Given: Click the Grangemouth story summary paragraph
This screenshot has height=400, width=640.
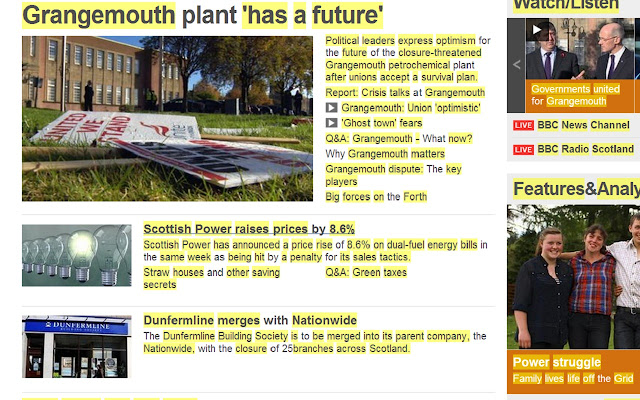Looking at the screenshot, I should click(x=408, y=59).
